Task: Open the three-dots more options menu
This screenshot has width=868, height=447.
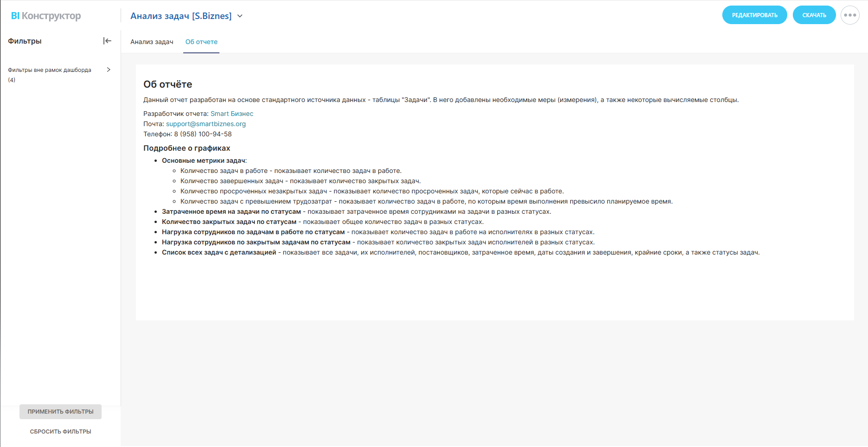Action: click(850, 15)
